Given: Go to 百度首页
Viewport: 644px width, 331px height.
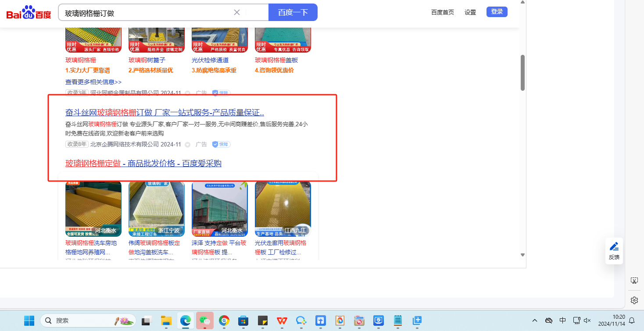Looking at the screenshot, I should (443, 12).
